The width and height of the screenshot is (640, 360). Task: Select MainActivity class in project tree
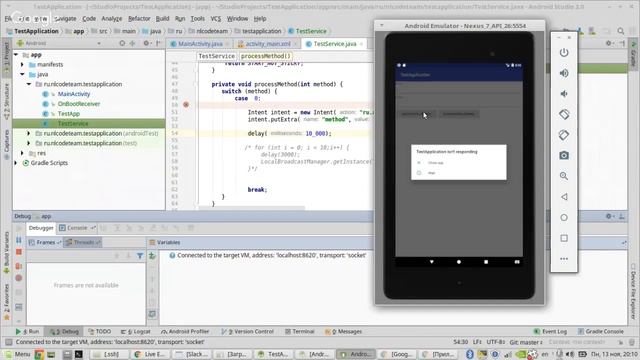point(73,94)
